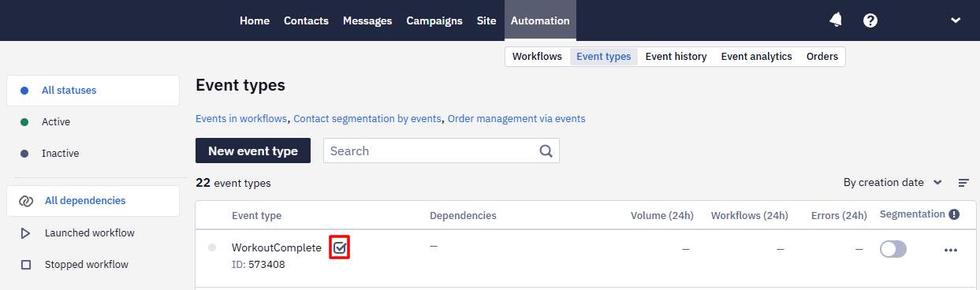Select the Automation menu
The image size is (980, 290).
(x=540, y=20)
